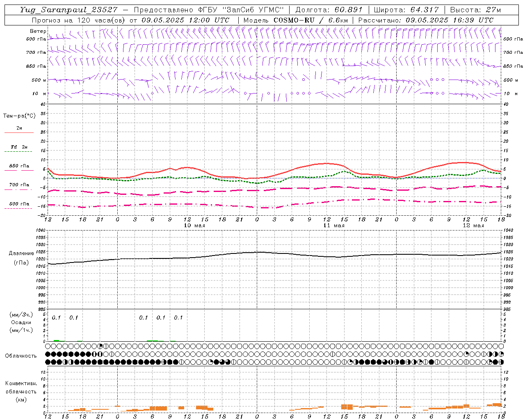
Task: Click the Прогноз на 120 часа(ов) text
Action: (79, 20)
